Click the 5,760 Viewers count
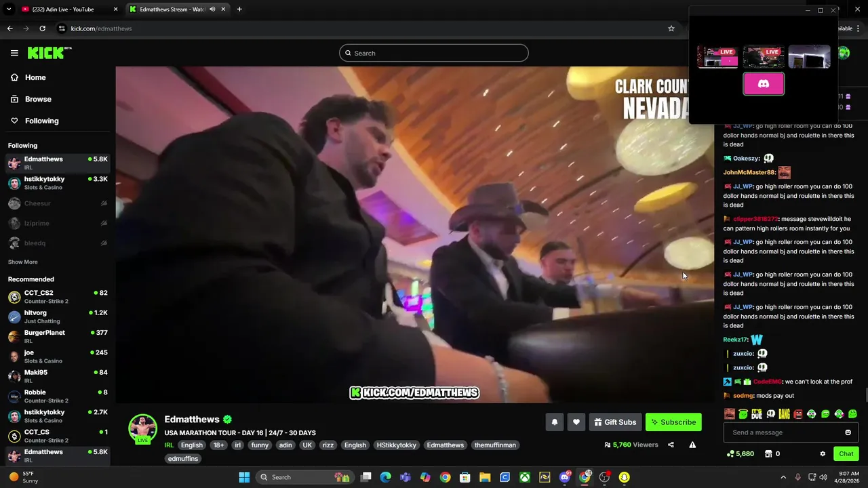The image size is (868, 488). click(x=631, y=445)
